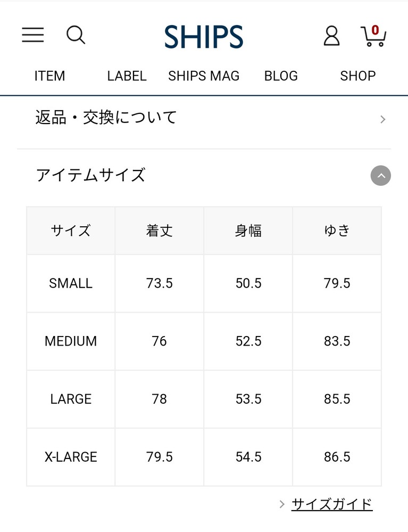Click the search magnifier icon
The height and width of the screenshot is (532, 408).
pyautogui.click(x=76, y=35)
